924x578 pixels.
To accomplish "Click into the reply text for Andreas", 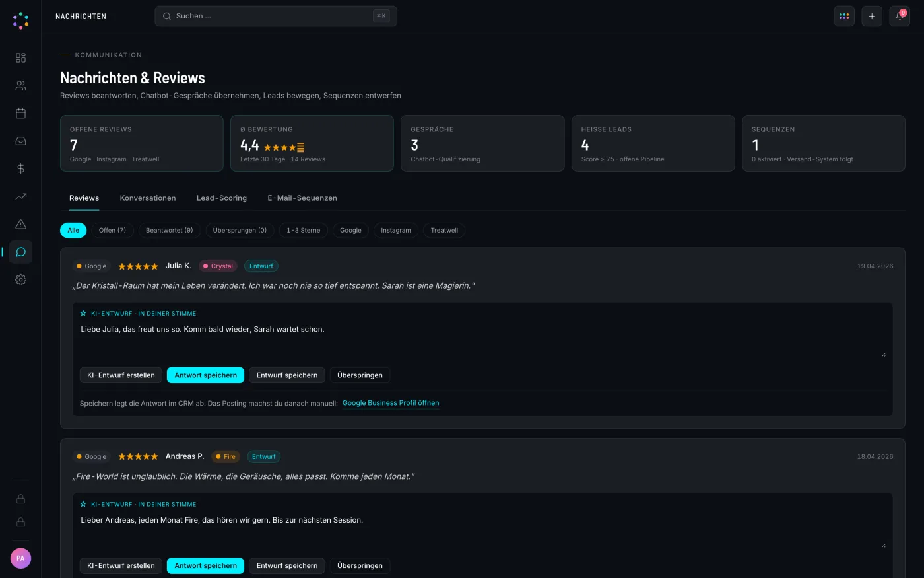I will tap(482, 530).
